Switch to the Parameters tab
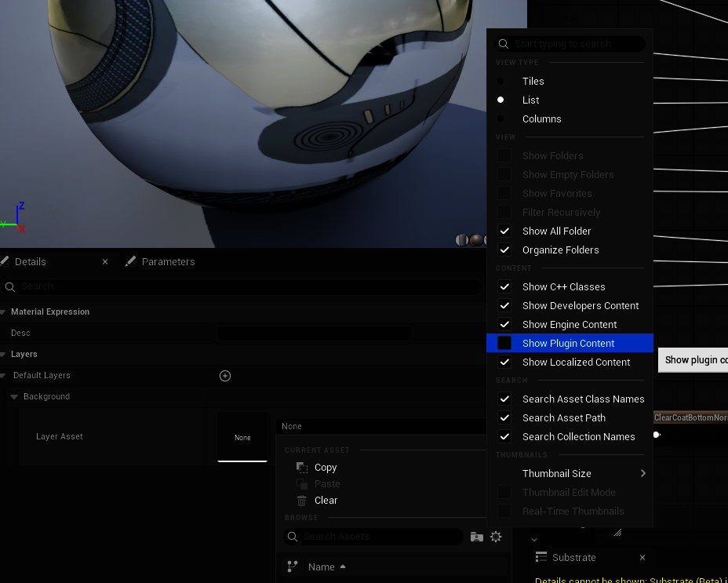The image size is (728, 583). (x=168, y=262)
